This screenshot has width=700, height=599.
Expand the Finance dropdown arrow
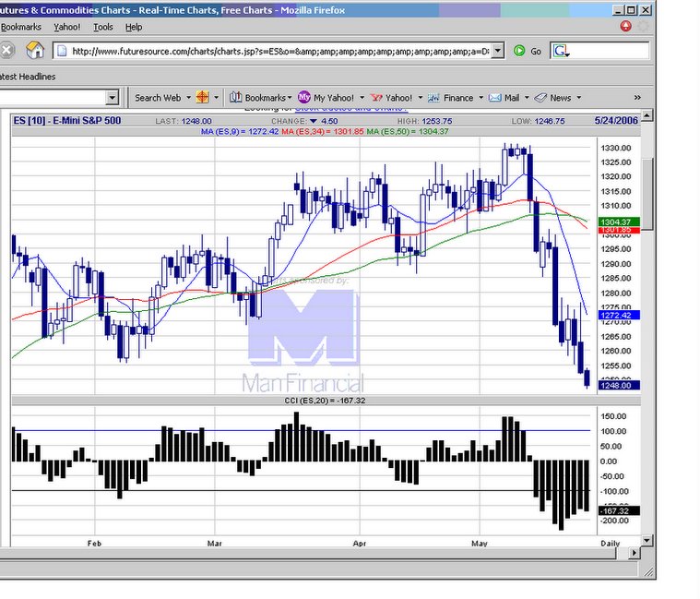[x=481, y=98]
